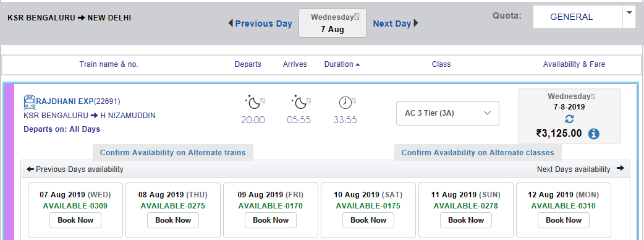
Task: Go to Next Day
Action: coord(396,24)
